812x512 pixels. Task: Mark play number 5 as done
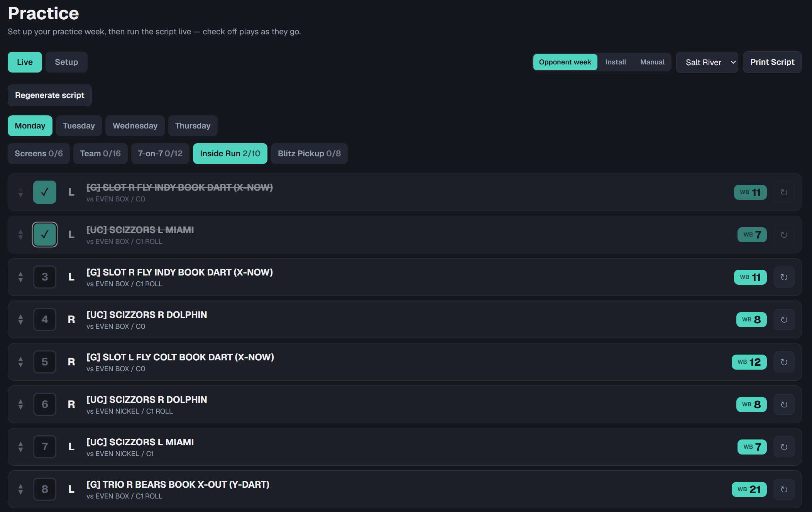[45, 362]
